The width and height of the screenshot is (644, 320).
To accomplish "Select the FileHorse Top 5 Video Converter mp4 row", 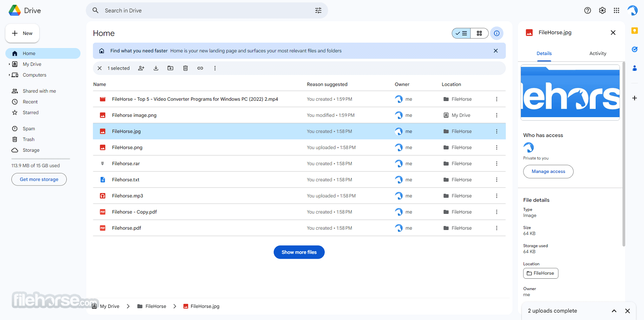I will [x=299, y=99].
